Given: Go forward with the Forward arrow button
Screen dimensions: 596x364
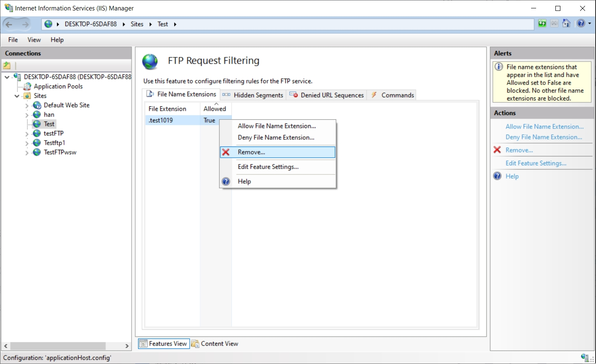Looking at the screenshot, I should [x=25, y=24].
